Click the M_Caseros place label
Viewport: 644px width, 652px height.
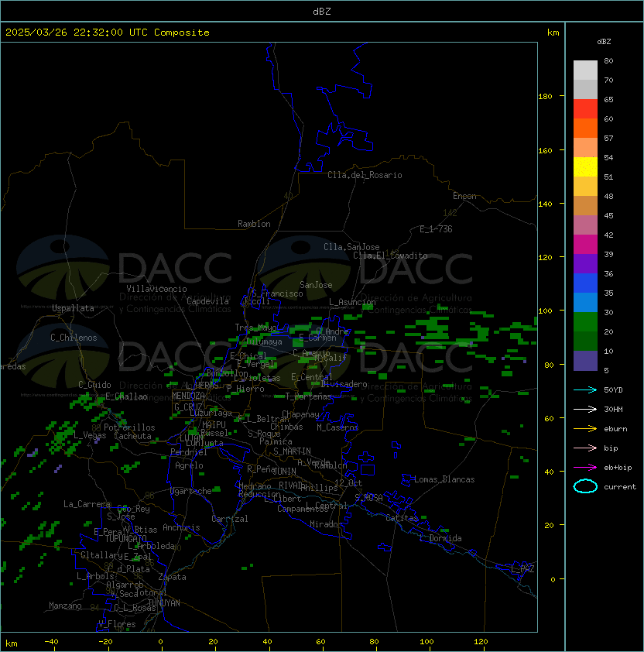click(x=337, y=427)
